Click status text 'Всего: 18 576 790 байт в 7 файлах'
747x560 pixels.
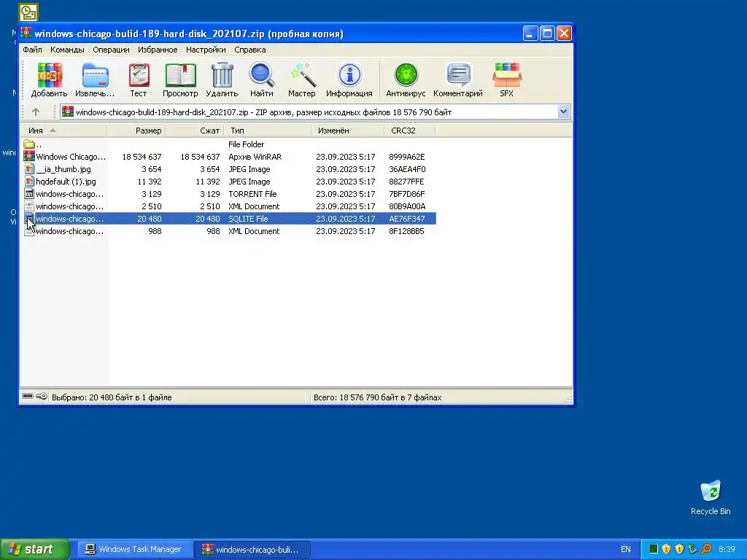[x=377, y=397]
